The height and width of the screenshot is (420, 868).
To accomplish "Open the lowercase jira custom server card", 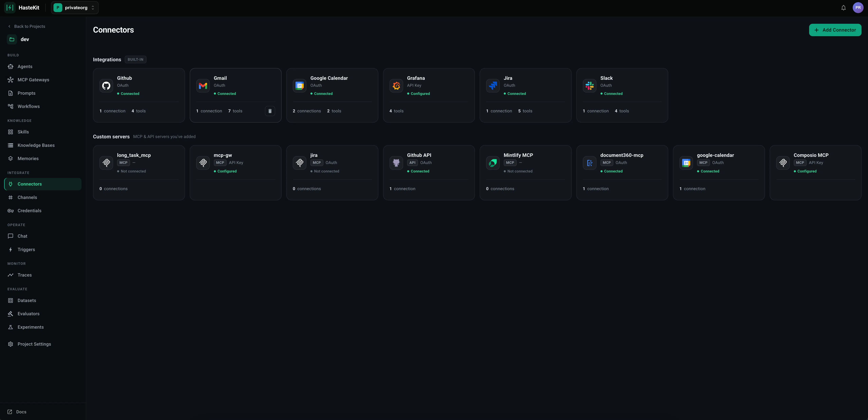I will point(332,173).
